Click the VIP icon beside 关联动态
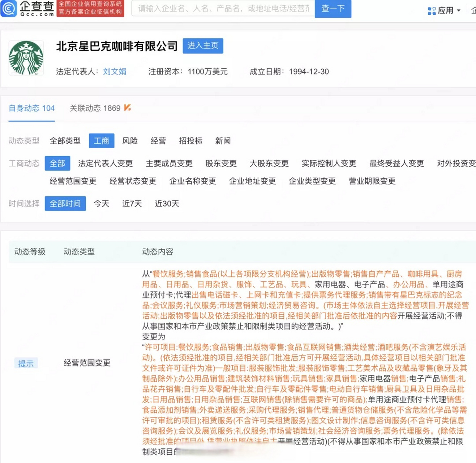This screenshot has width=476, height=463. [x=127, y=107]
